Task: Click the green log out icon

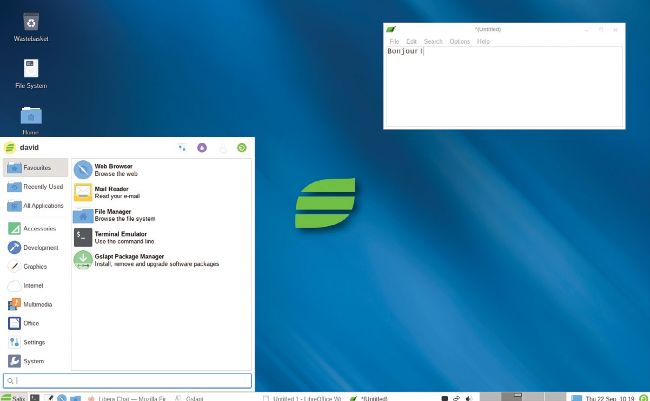Action: click(x=241, y=148)
